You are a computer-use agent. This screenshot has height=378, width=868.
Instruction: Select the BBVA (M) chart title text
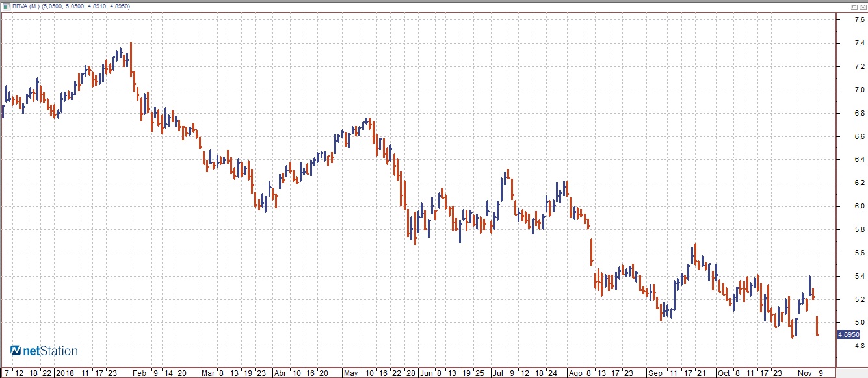[27, 6]
